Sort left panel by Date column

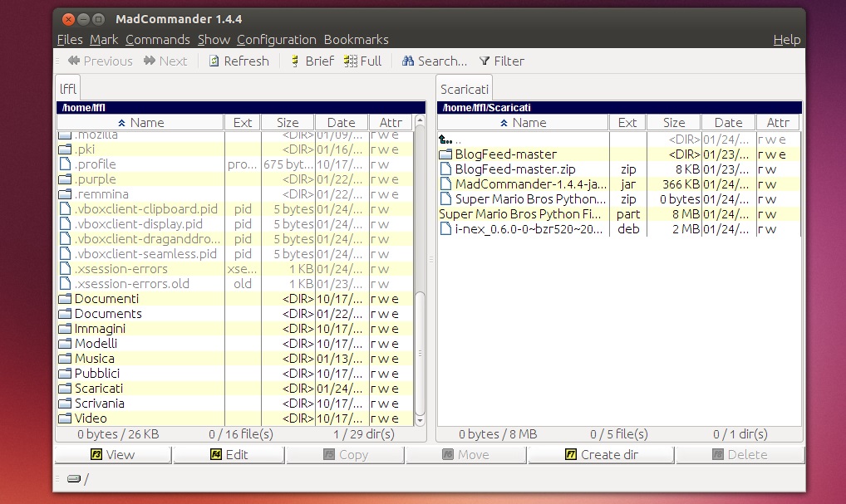pos(342,123)
